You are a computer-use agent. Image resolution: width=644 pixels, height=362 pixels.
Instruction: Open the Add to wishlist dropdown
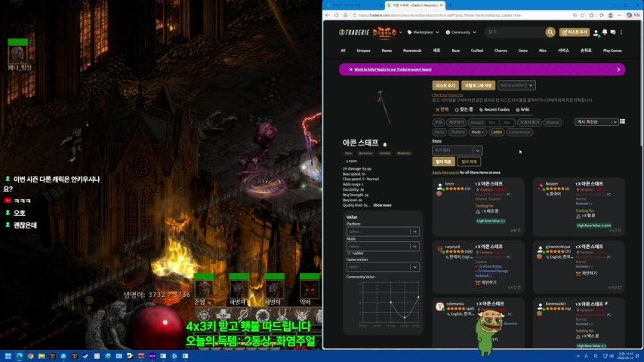[x=516, y=85]
